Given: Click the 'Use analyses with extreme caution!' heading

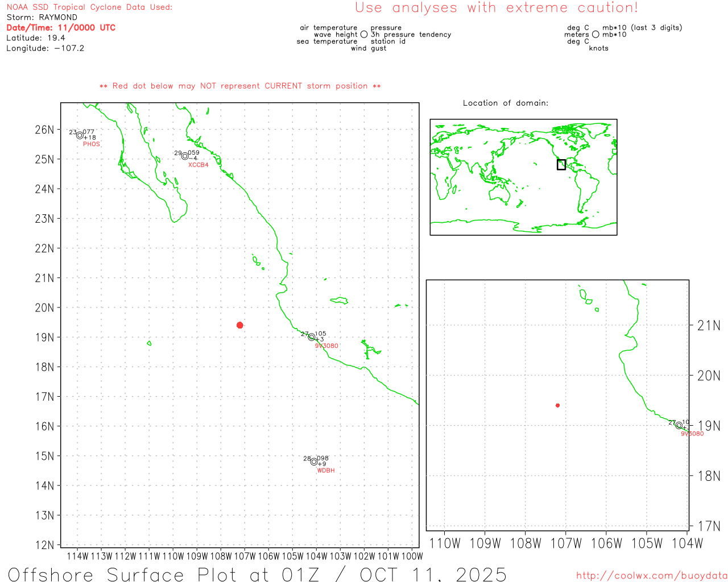Looking at the screenshot, I should (496, 8).
